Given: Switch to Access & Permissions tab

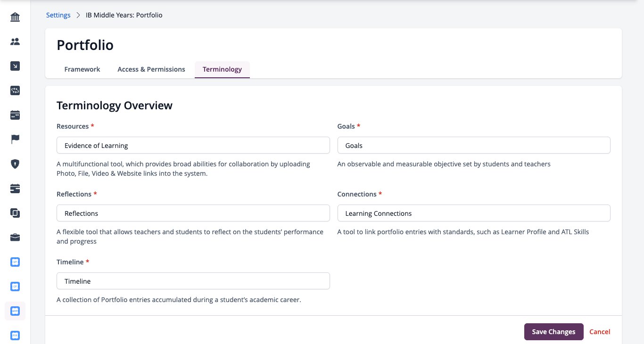Looking at the screenshot, I should pyautogui.click(x=151, y=69).
